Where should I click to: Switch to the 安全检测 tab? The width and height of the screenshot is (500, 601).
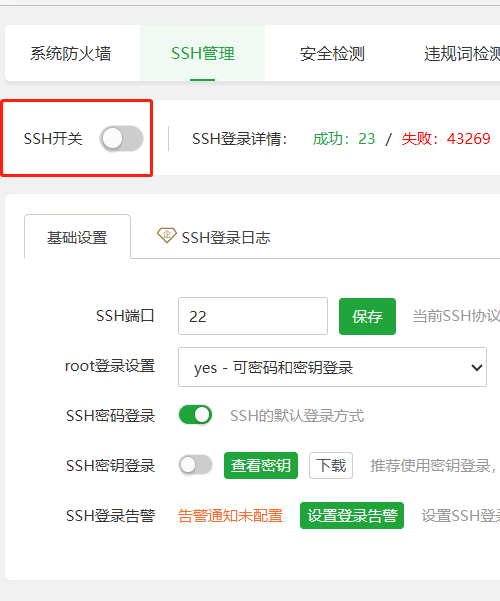pyautogui.click(x=332, y=54)
